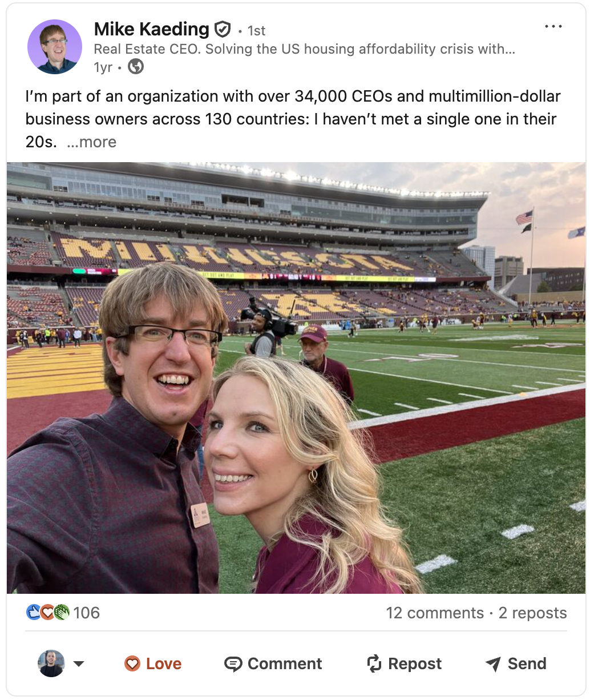590x700 pixels.
Task: Click the like thumbs-up reaction icon
Action: point(34,613)
